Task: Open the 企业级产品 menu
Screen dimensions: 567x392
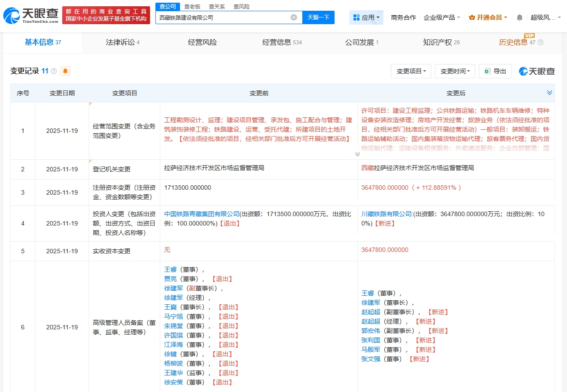Action: click(442, 17)
